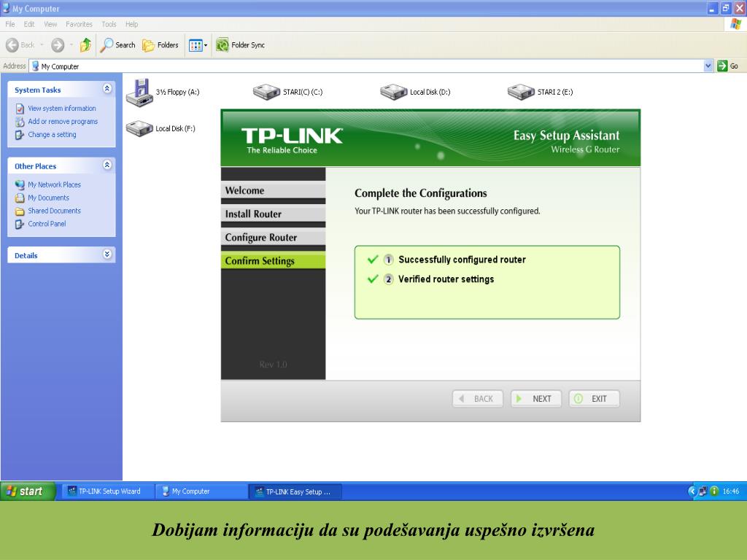Click Change a setting link

click(x=52, y=135)
